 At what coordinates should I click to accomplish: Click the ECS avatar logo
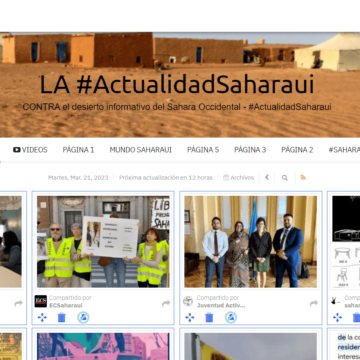coord(41,301)
